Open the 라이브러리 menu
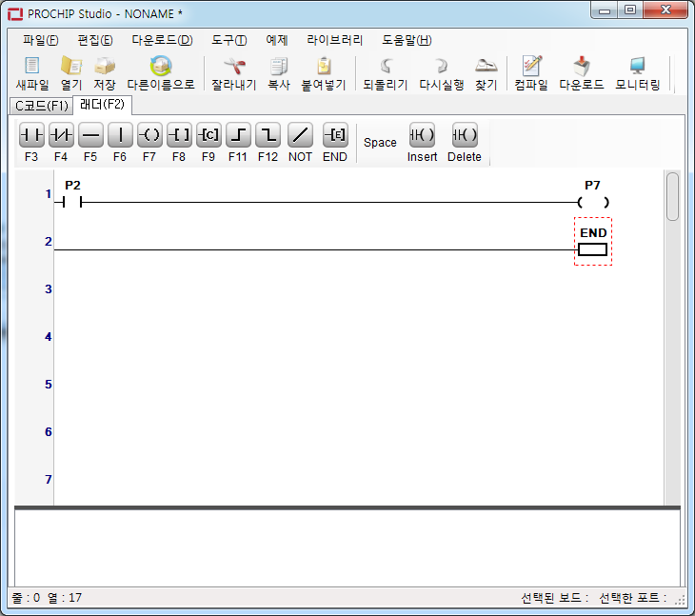This screenshot has width=695, height=616. [334, 40]
